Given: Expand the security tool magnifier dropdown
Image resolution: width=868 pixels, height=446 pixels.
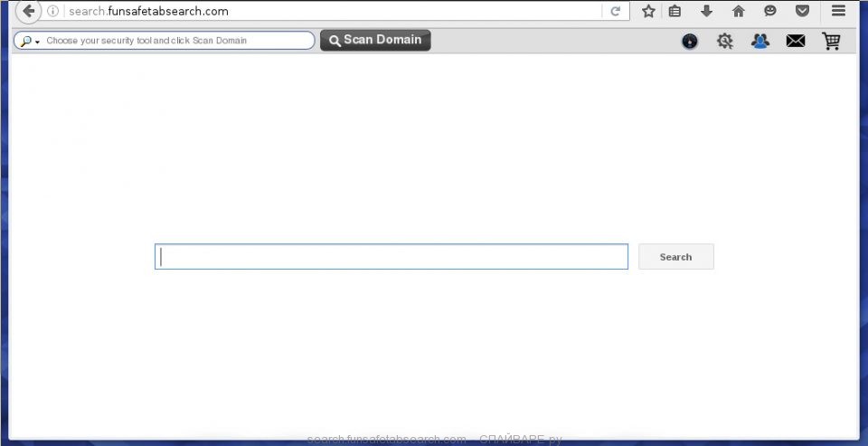Looking at the screenshot, I should point(29,41).
